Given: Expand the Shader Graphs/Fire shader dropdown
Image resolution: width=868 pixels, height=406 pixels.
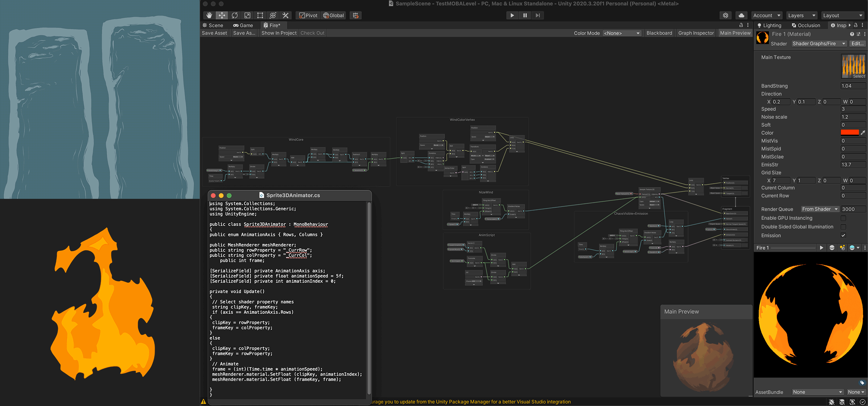Looking at the screenshot, I should tap(818, 44).
